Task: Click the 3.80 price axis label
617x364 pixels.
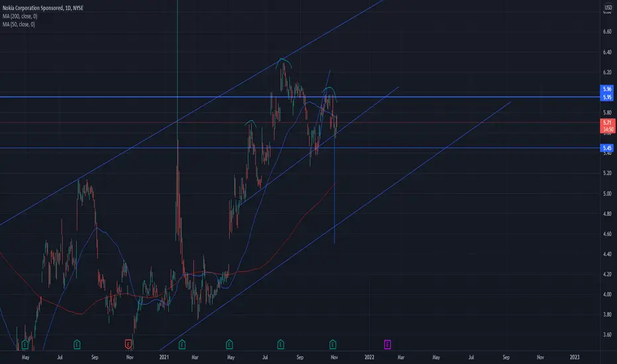Action: (x=607, y=314)
